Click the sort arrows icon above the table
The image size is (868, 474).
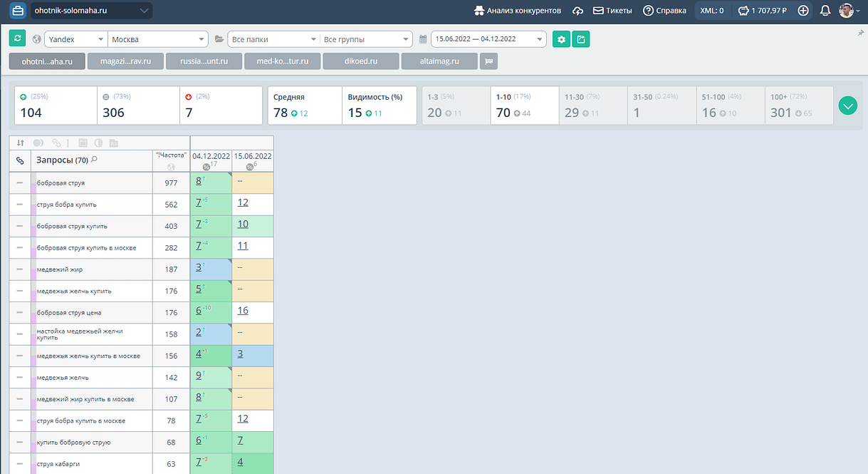point(21,143)
